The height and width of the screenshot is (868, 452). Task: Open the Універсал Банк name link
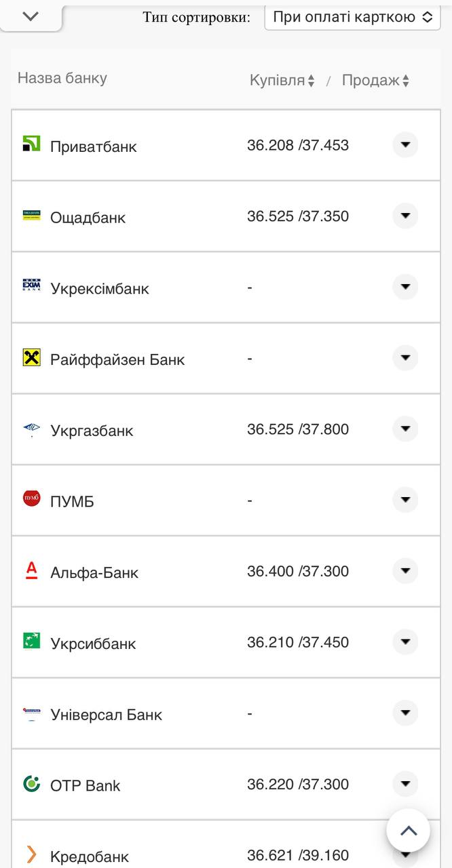coord(107,715)
